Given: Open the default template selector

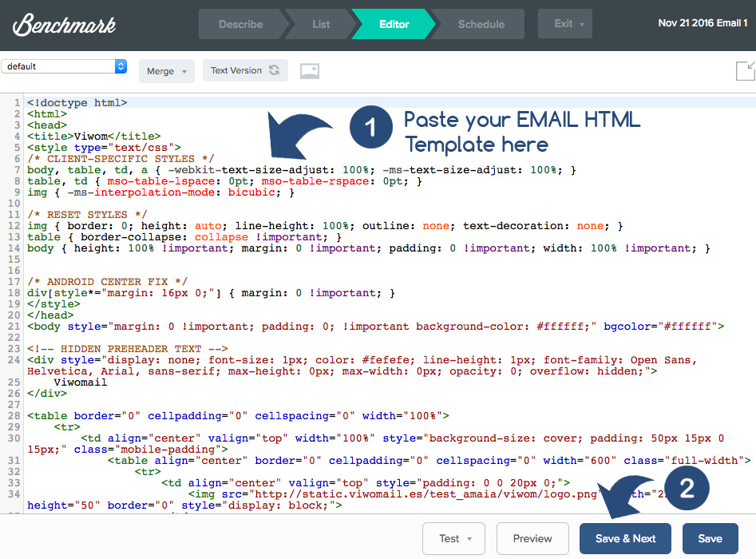Looking at the screenshot, I should [64, 65].
